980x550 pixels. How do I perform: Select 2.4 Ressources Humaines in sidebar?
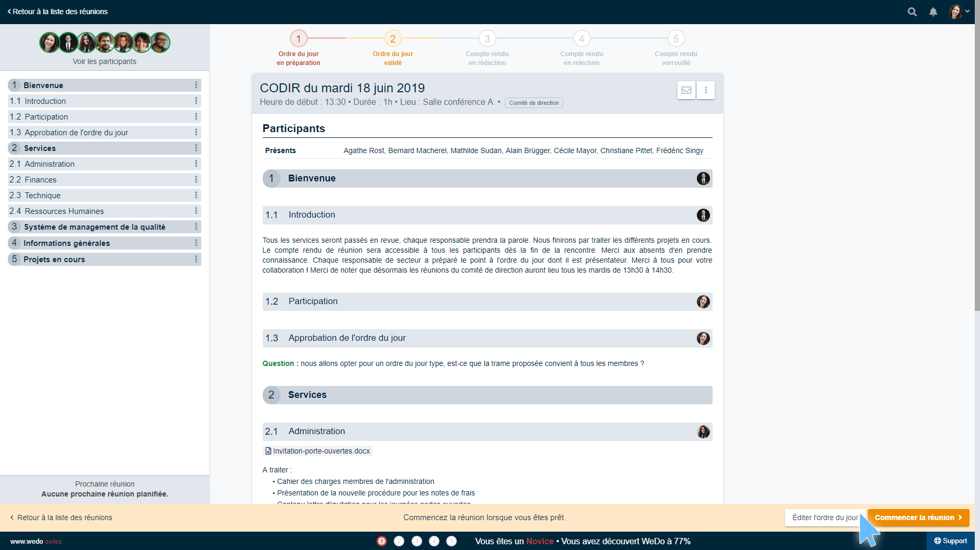(x=104, y=211)
